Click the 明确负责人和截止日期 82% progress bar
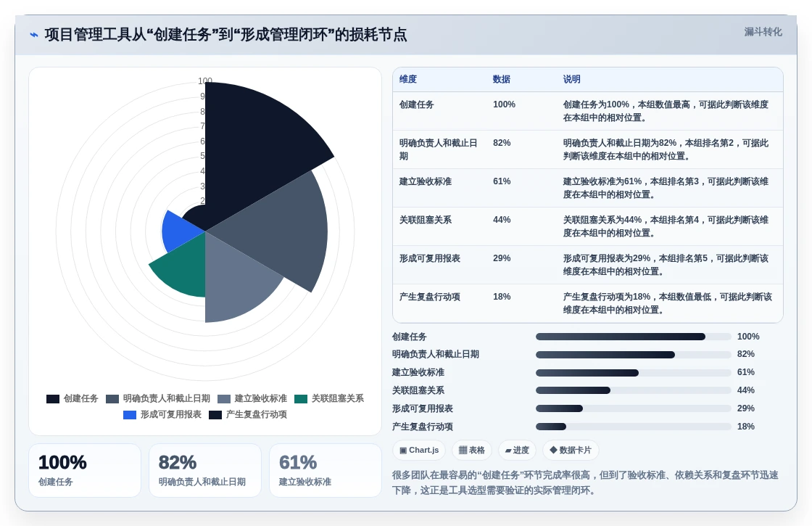Image resolution: width=812 pixels, height=526 pixels. pyautogui.click(x=634, y=355)
